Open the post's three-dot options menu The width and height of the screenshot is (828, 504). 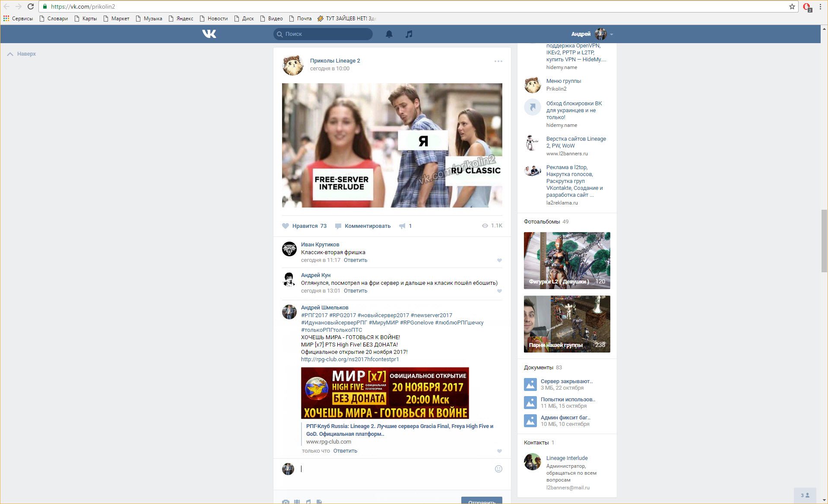point(498,61)
